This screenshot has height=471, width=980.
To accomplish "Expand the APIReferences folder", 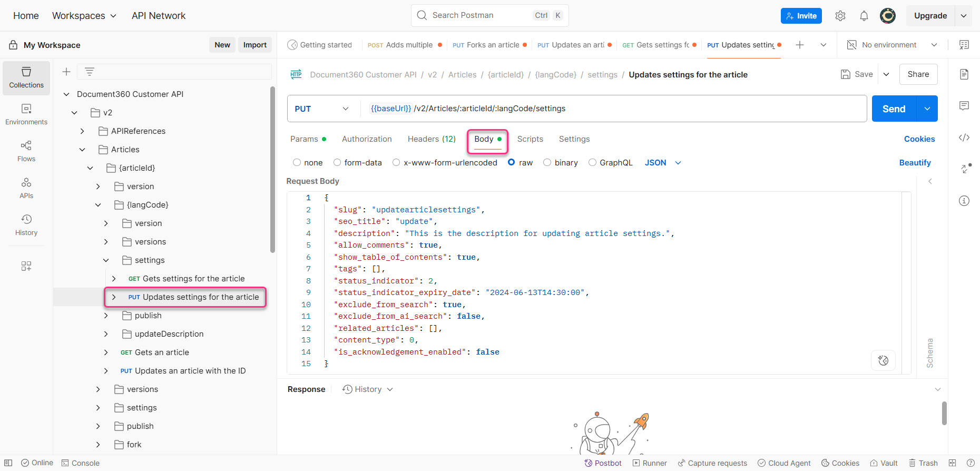I will (82, 131).
